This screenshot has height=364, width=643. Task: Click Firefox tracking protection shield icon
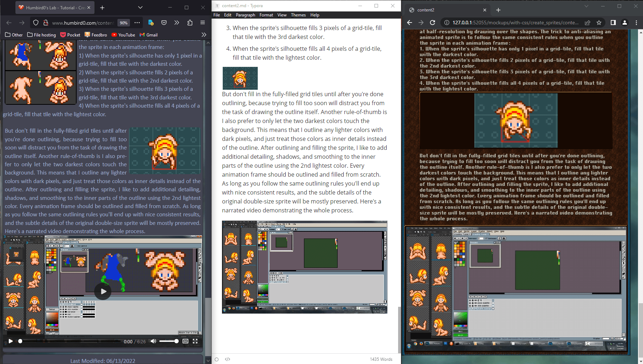[36, 23]
